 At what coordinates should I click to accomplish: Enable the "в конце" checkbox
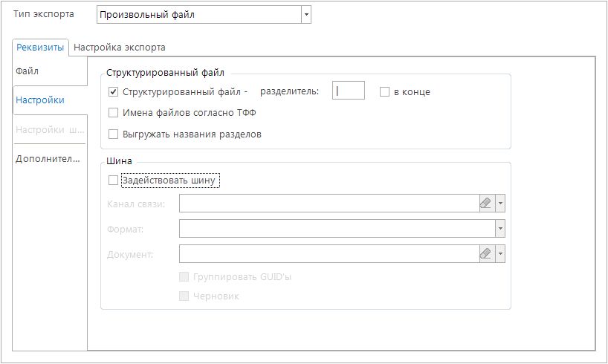(385, 92)
